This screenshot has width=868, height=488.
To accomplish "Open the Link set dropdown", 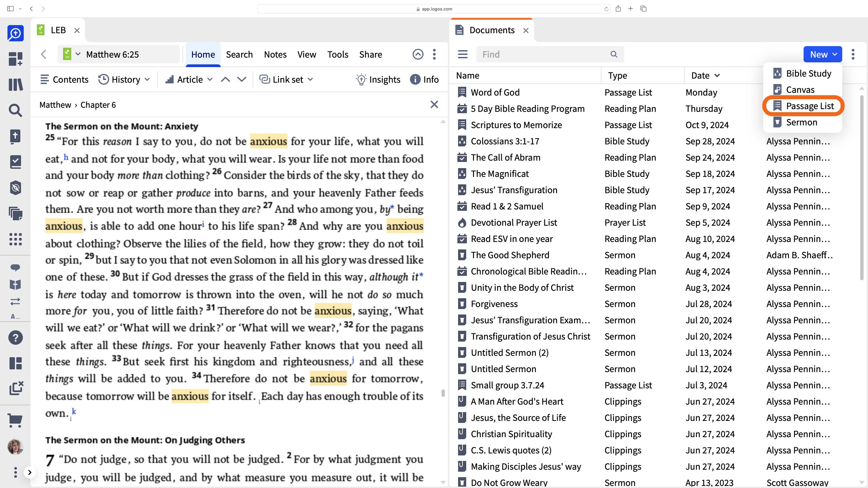I will pos(287,79).
